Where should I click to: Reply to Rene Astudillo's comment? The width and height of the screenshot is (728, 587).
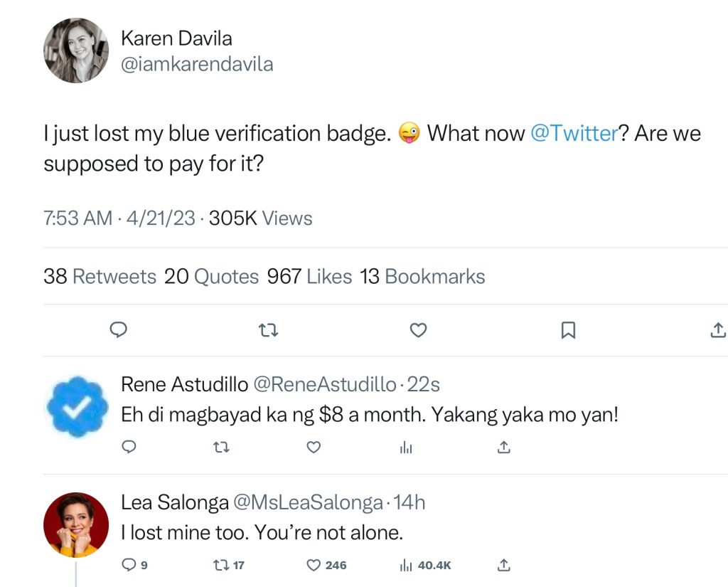129,447
